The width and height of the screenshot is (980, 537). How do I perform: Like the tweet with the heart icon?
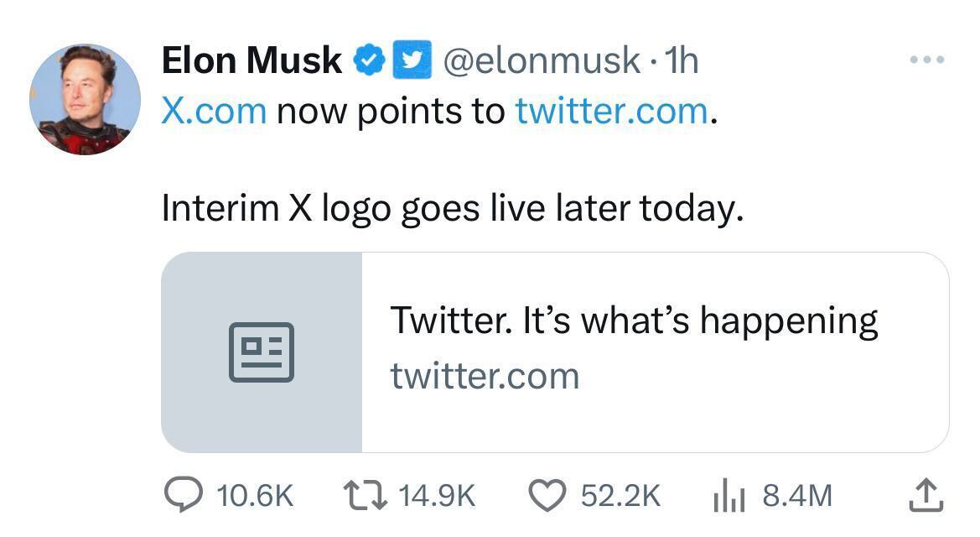(547, 496)
